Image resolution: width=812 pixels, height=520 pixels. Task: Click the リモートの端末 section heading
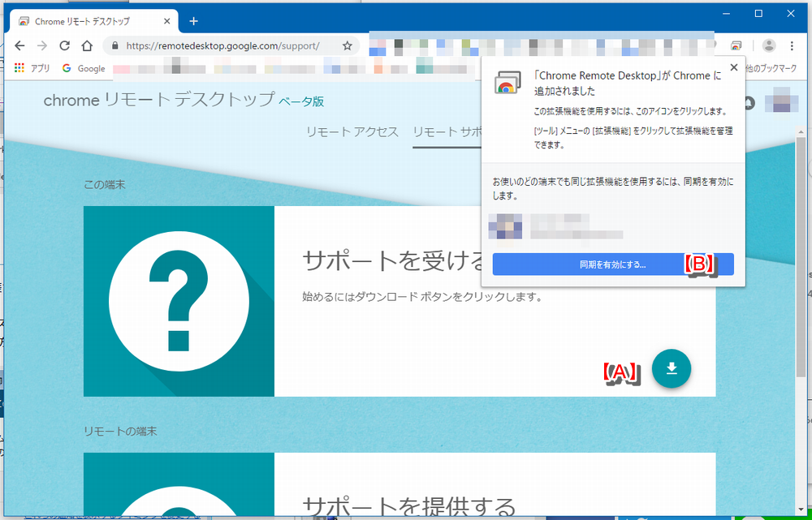[x=120, y=432]
